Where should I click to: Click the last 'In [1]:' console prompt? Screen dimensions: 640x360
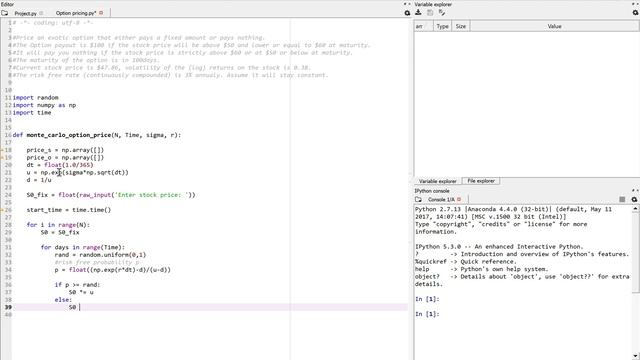pos(427,314)
